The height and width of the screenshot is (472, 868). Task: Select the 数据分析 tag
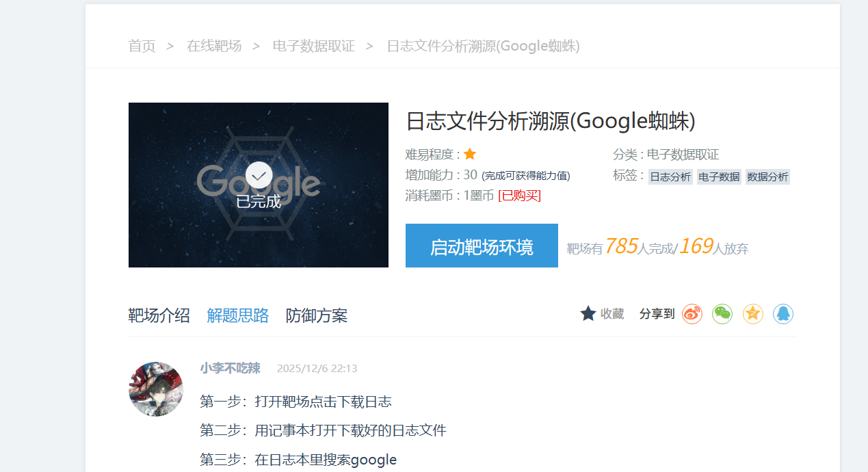[767, 176]
